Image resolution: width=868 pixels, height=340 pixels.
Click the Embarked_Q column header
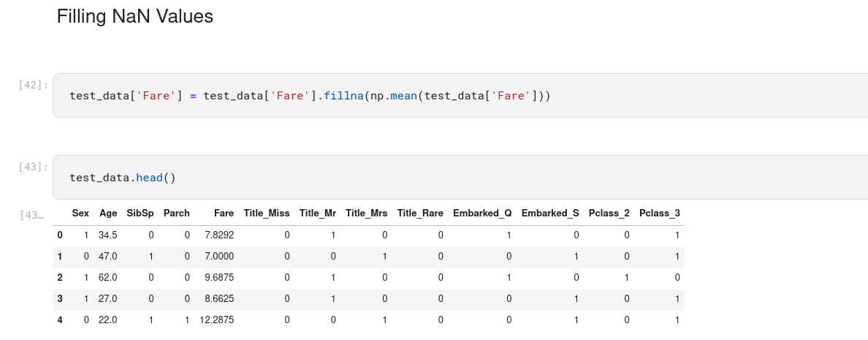482,214
